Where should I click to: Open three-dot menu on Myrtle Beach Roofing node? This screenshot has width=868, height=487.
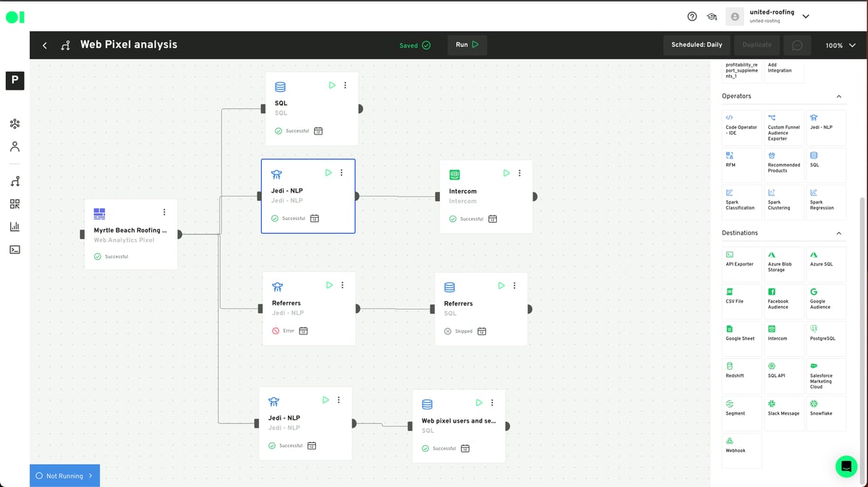point(164,212)
